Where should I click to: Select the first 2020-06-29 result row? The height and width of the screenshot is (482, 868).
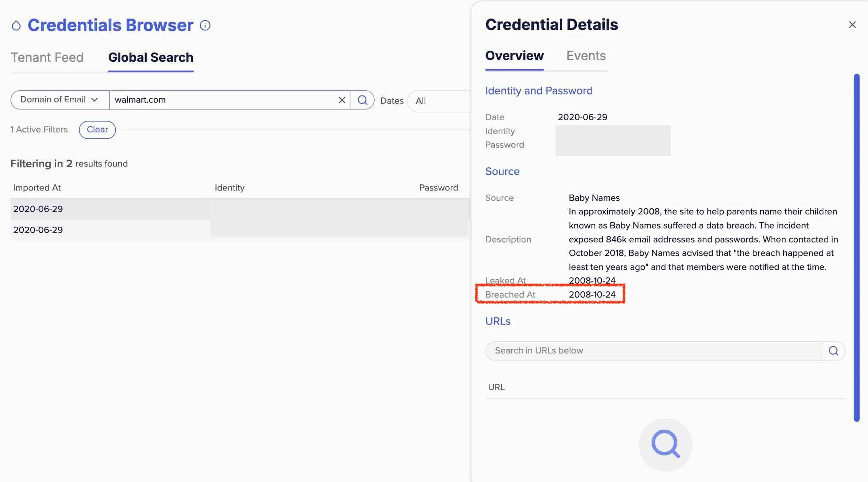point(240,209)
